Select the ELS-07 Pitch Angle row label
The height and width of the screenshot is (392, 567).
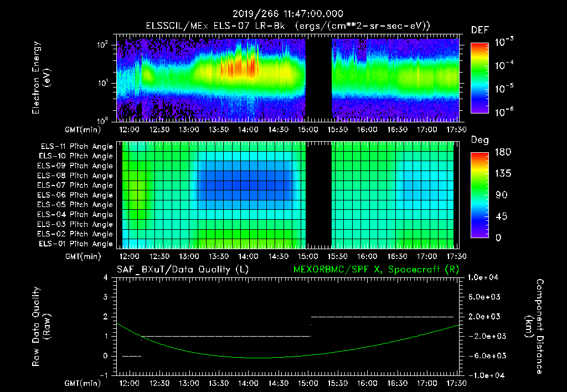(75, 185)
